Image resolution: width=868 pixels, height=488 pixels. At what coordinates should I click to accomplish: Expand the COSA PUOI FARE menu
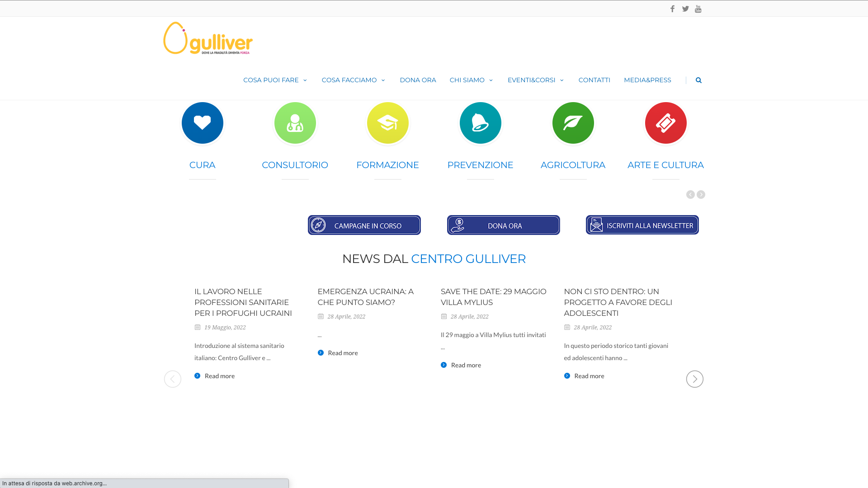click(275, 80)
